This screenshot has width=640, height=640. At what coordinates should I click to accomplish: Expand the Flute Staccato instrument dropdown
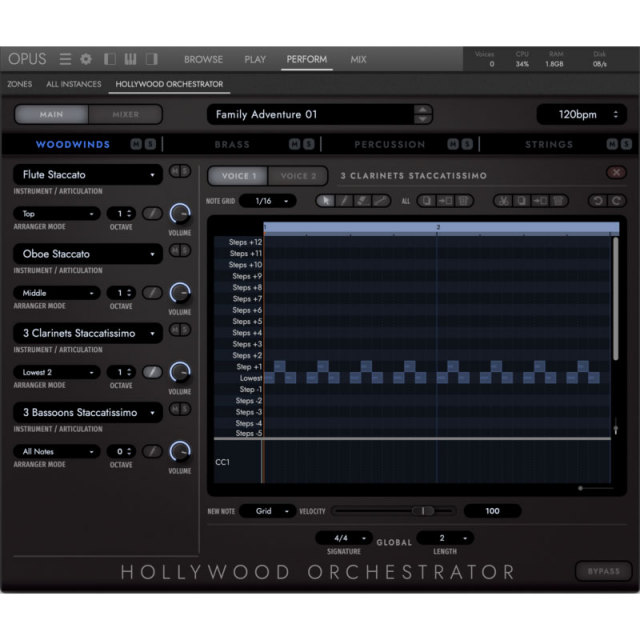pos(88,175)
